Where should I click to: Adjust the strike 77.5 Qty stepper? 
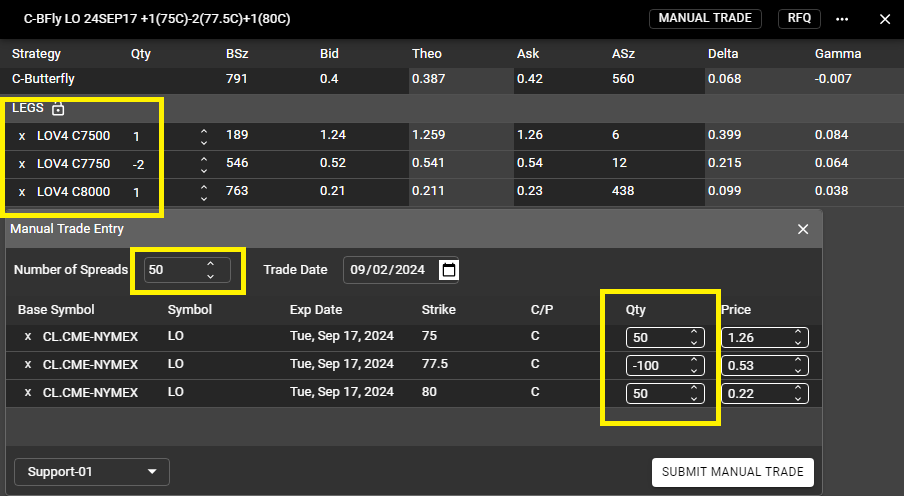[x=694, y=365]
